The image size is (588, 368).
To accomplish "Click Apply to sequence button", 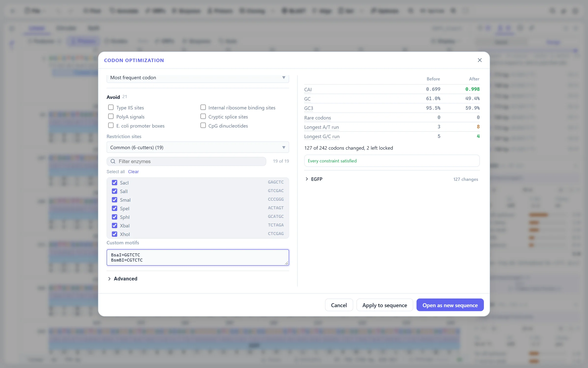I will pos(385,305).
